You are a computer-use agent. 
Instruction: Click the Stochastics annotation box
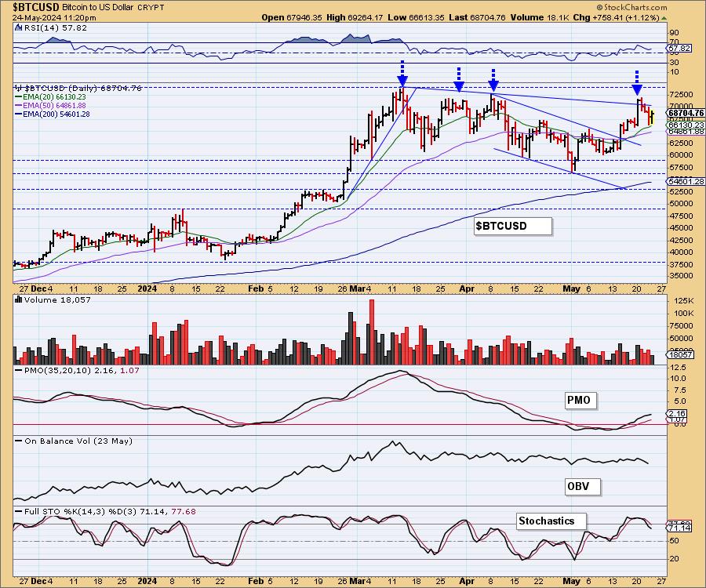tap(551, 521)
